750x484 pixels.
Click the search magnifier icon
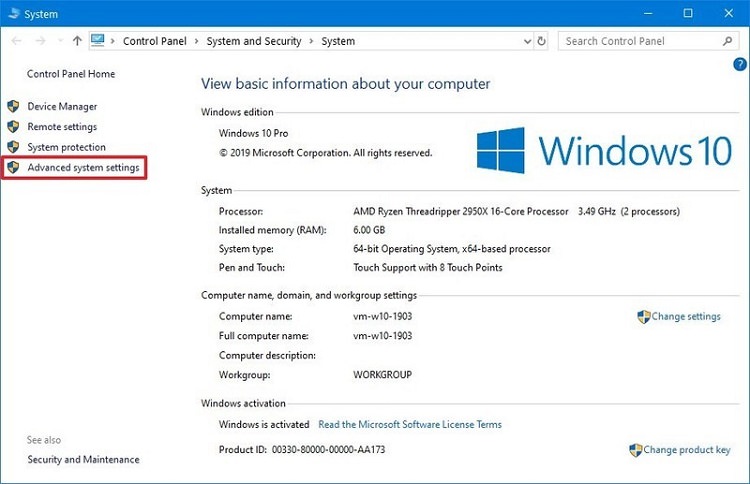click(x=727, y=42)
